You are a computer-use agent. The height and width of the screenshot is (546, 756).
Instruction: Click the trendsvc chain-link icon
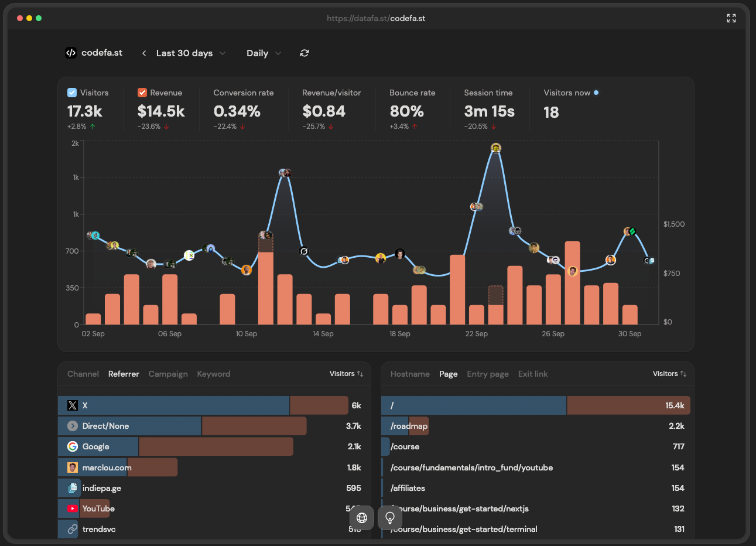click(73, 529)
